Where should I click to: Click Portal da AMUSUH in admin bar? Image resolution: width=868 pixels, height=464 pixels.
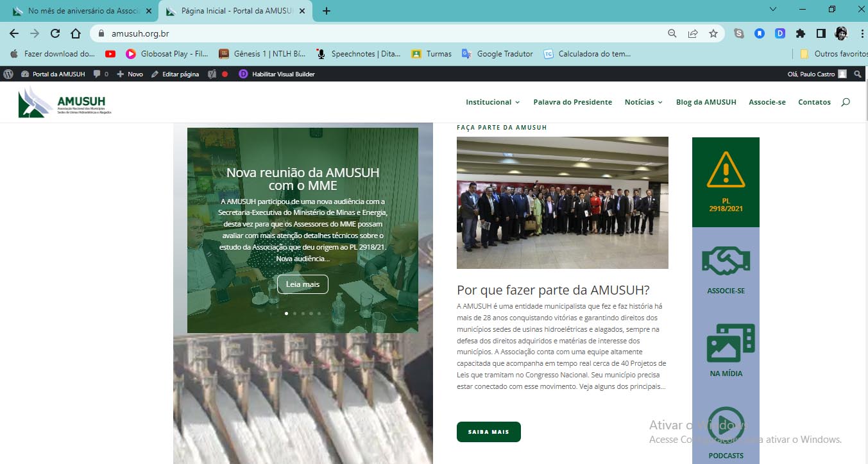[53, 74]
